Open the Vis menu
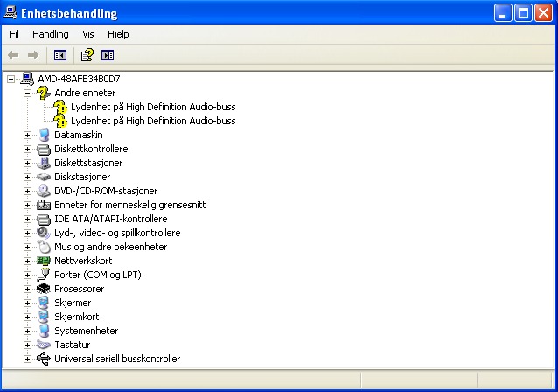The width and height of the screenshot is (558, 392). coord(88,34)
